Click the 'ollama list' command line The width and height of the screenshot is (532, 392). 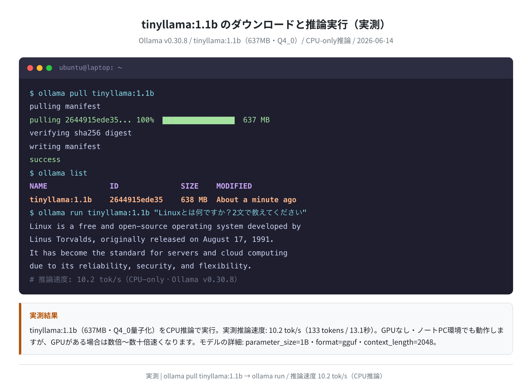click(59, 173)
